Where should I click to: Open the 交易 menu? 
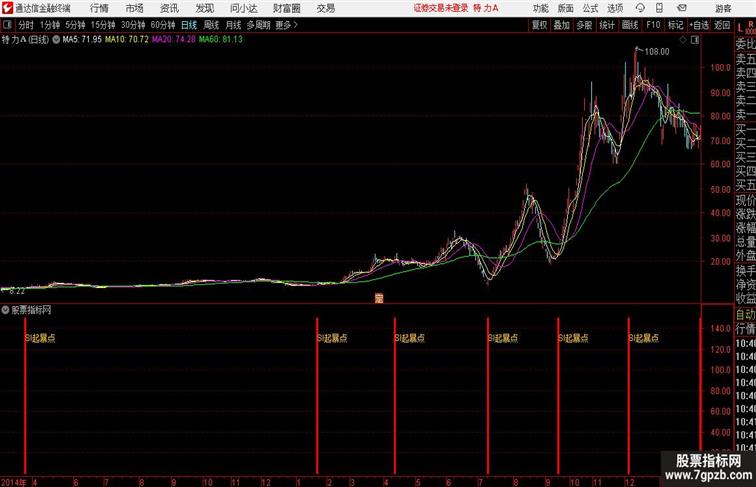point(325,8)
